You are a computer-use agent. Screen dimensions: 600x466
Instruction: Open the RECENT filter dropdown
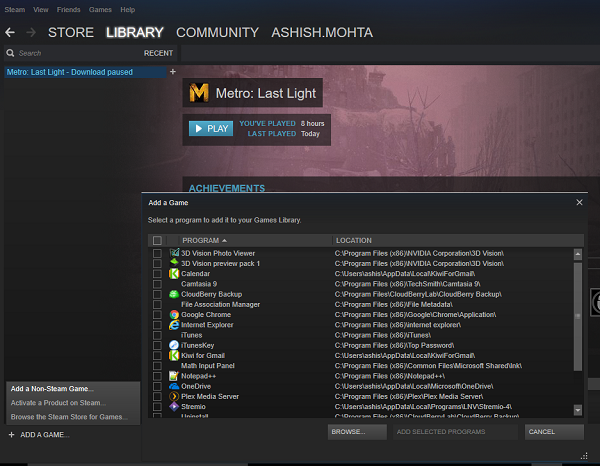tap(158, 53)
